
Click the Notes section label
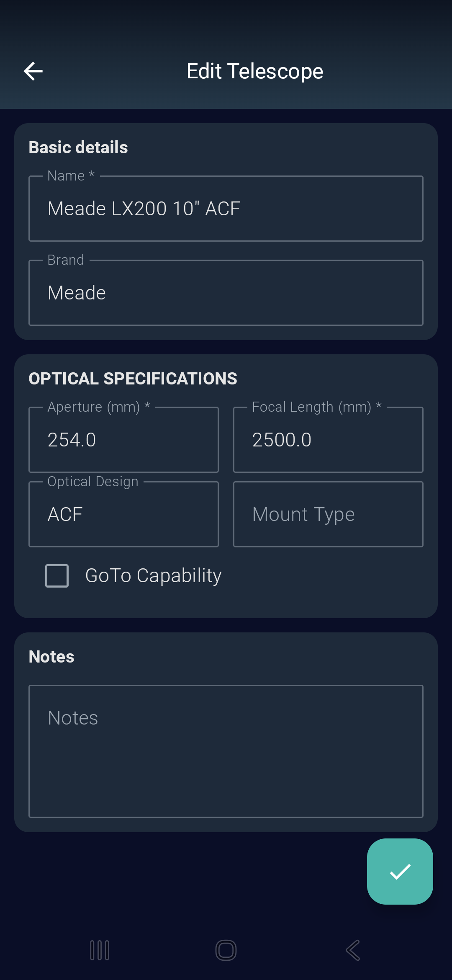coord(51,656)
